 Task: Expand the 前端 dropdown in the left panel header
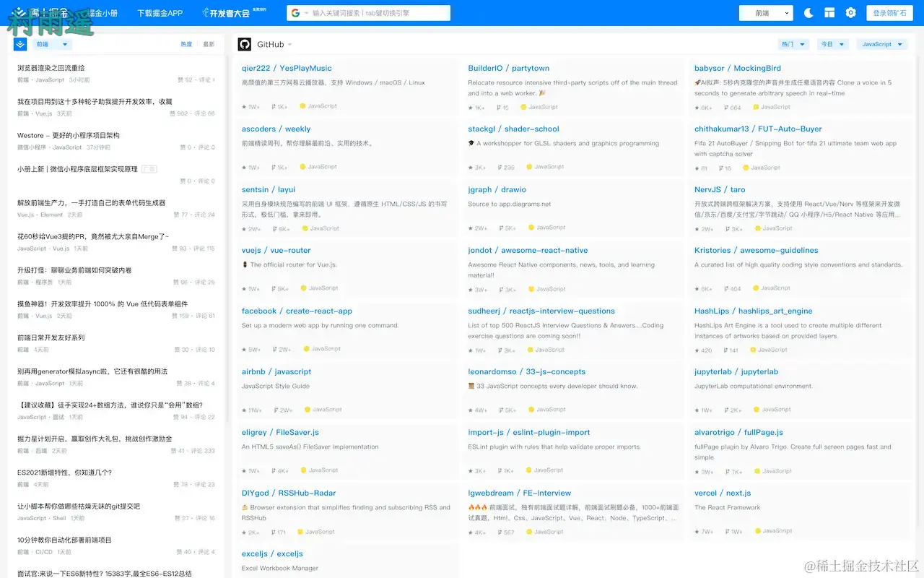point(52,44)
